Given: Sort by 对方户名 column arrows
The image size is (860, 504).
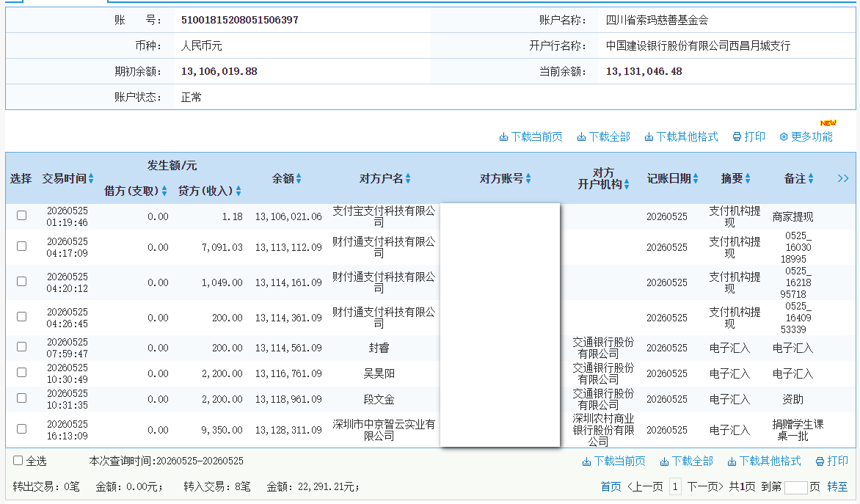Looking at the screenshot, I should [x=407, y=178].
